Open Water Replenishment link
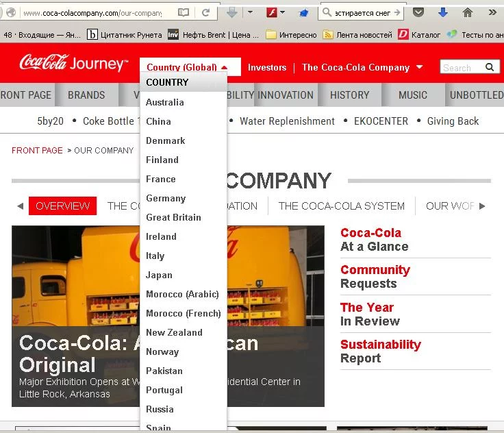504x433 pixels. click(287, 121)
